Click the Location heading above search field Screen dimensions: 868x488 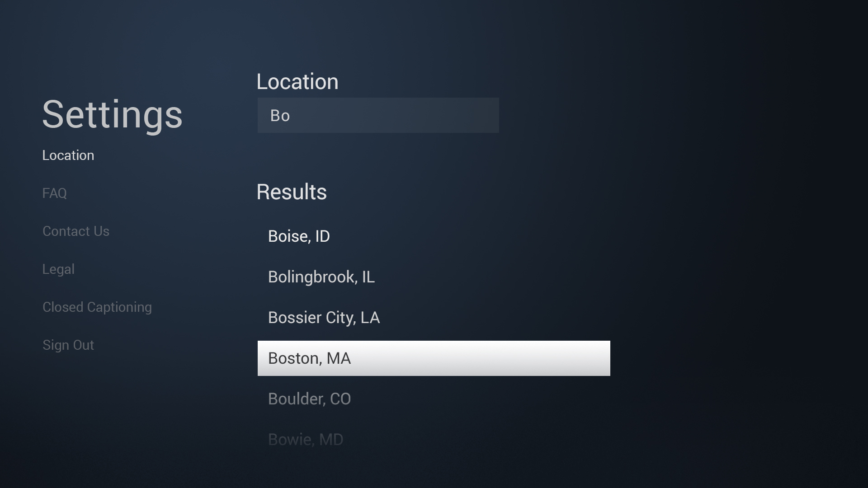[x=297, y=82]
